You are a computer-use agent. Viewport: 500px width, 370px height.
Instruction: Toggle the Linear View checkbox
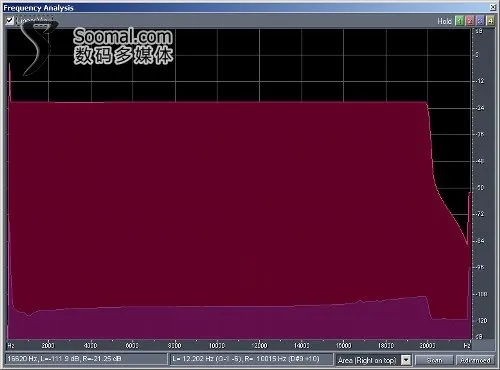tap(10, 21)
